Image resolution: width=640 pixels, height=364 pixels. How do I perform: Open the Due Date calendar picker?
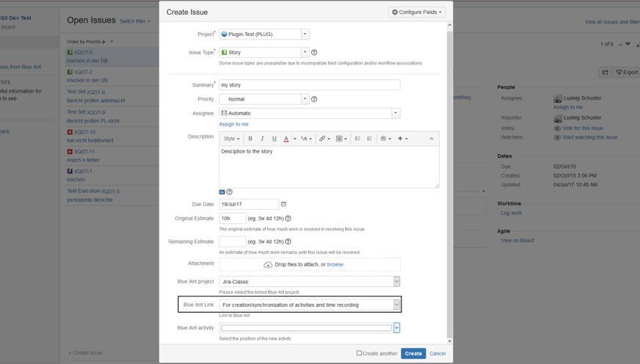pos(284,205)
